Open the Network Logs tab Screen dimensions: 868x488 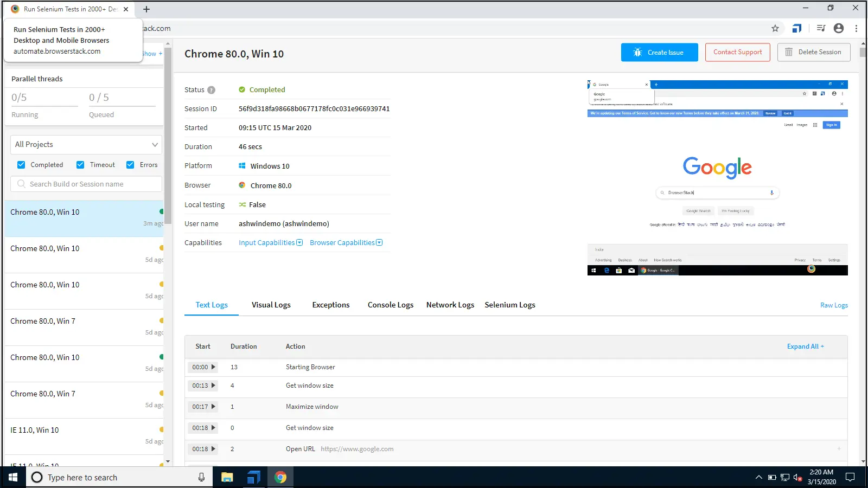[x=450, y=305]
